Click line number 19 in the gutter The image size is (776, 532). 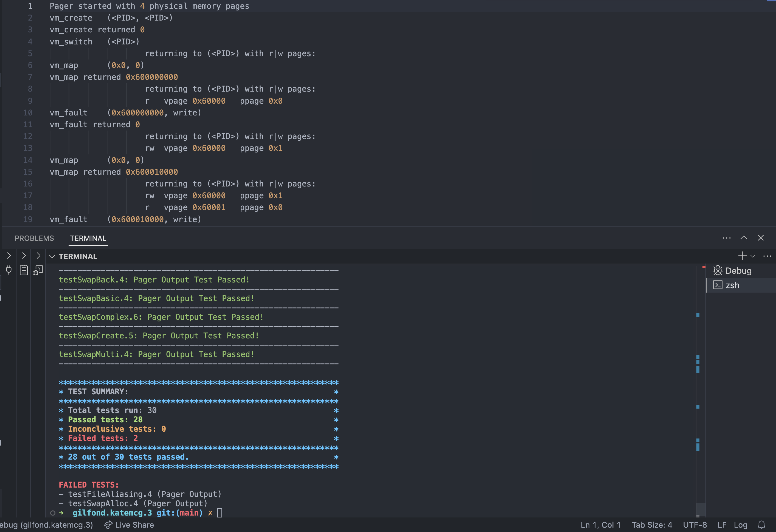point(28,219)
